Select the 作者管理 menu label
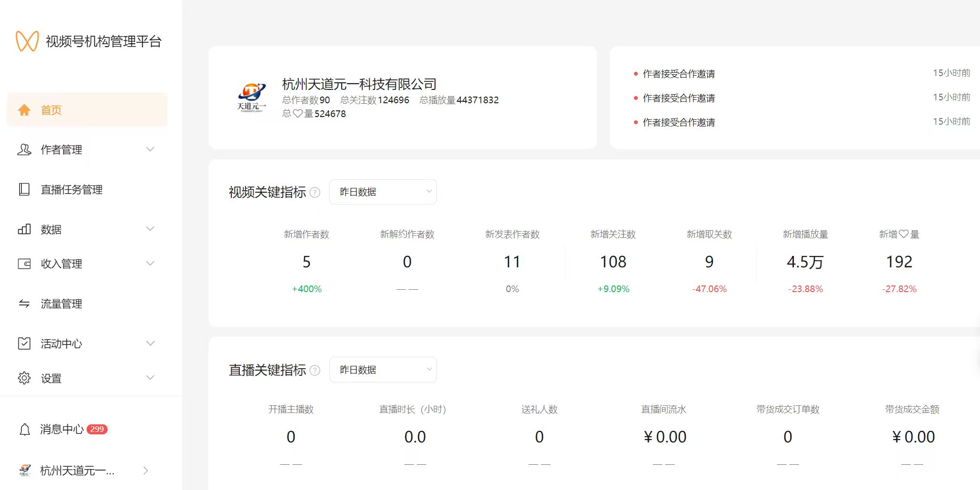Image resolution: width=980 pixels, height=490 pixels. (61, 150)
